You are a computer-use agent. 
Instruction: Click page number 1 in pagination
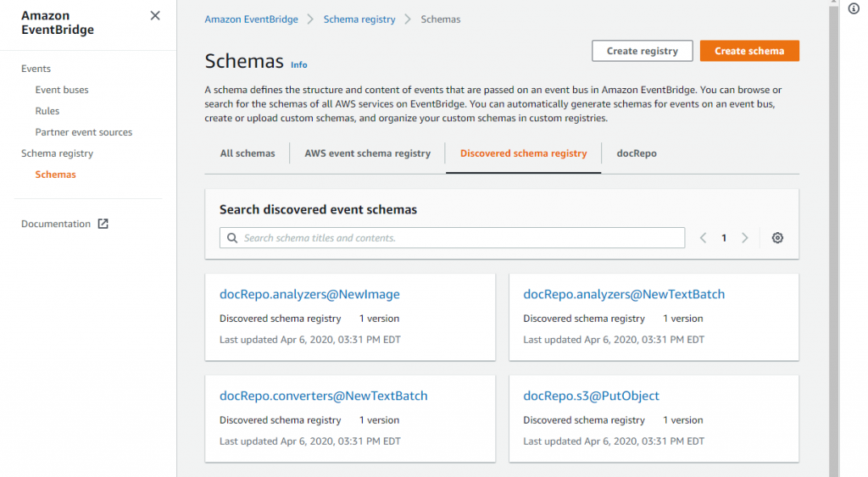724,238
